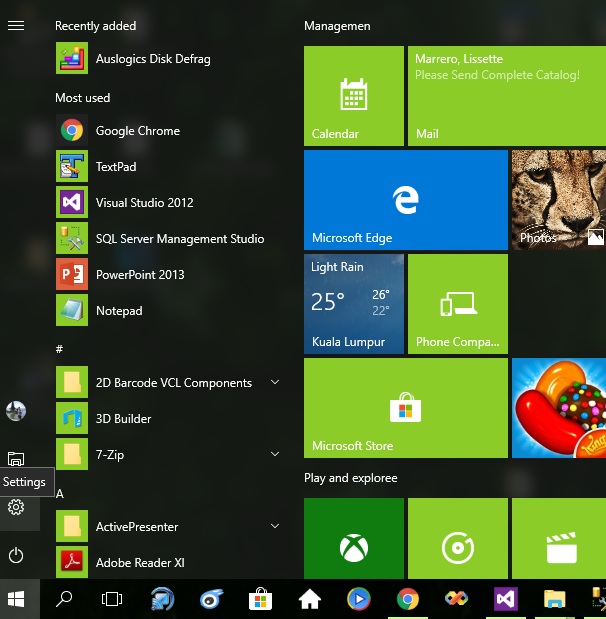
Task: Select the 2D Barcode VCL Components label
Action: [174, 383]
